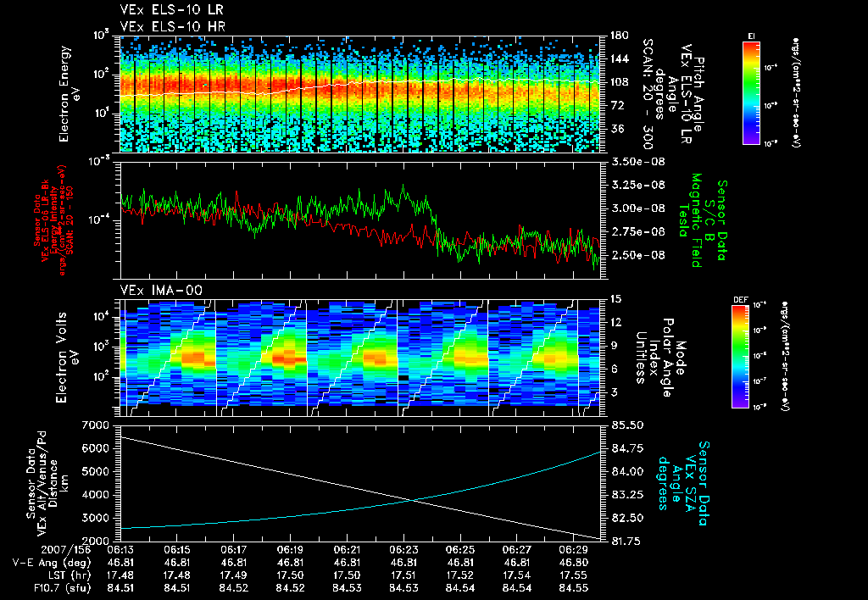Click the SZA axis tick '81.75'
Screen dimensions: 868x600
[627, 542]
